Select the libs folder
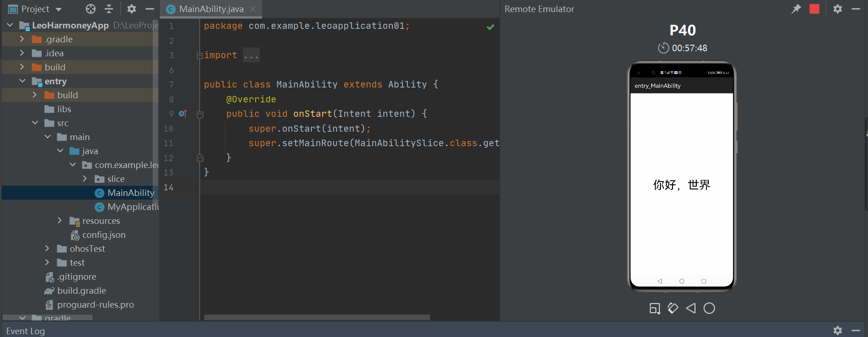 pyautogui.click(x=64, y=109)
